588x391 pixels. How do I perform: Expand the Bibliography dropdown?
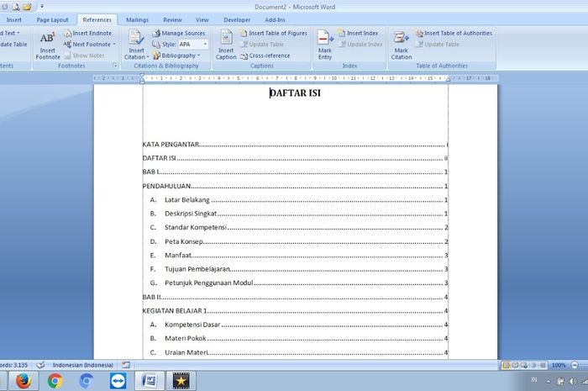tap(198, 55)
